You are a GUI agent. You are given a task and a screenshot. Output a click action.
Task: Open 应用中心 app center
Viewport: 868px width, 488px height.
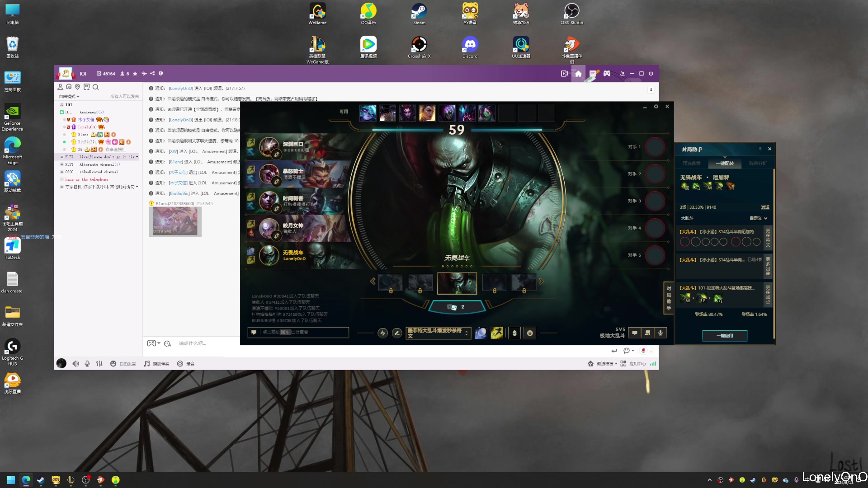[x=633, y=364]
